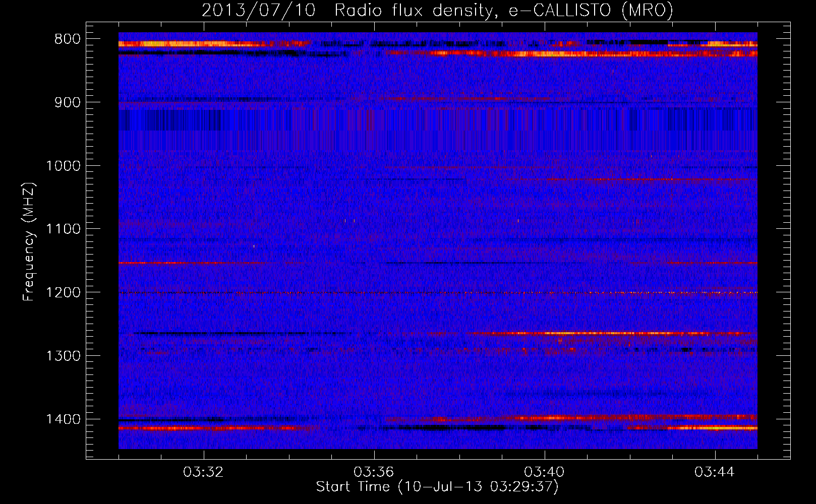The height and width of the screenshot is (504, 816).
Task: Click the 03:40 time tick label
Action: pos(544,472)
